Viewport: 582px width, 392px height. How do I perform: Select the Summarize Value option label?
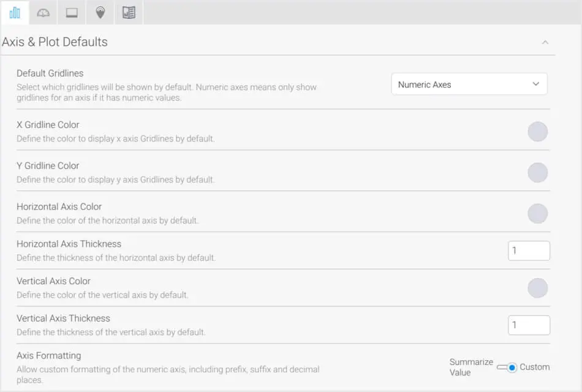point(471,367)
